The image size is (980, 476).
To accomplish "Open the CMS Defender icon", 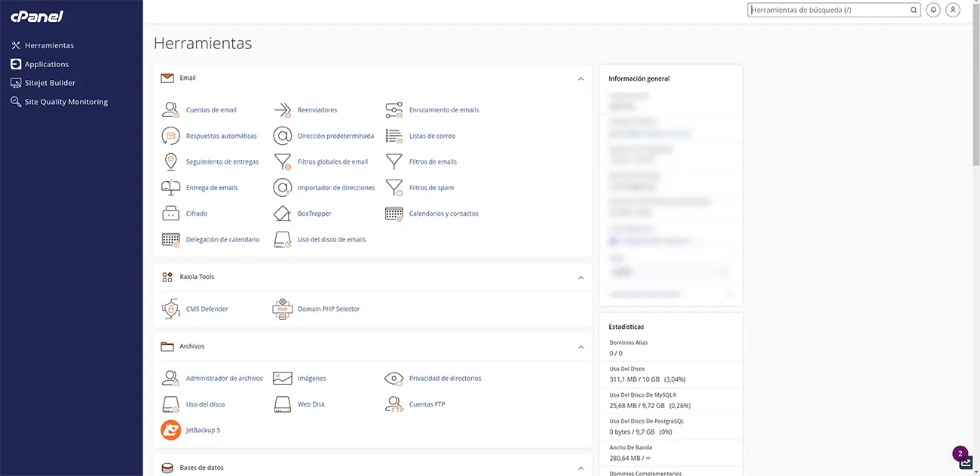I will [x=170, y=309].
